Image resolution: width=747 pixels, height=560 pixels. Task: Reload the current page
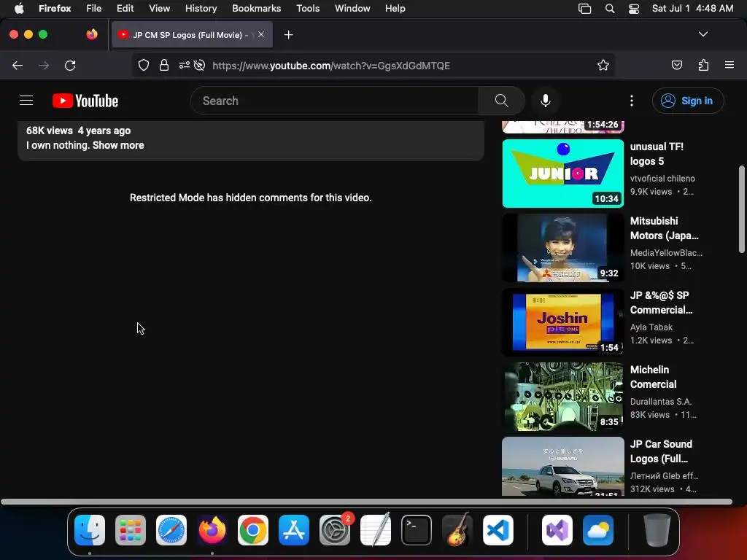(x=70, y=65)
